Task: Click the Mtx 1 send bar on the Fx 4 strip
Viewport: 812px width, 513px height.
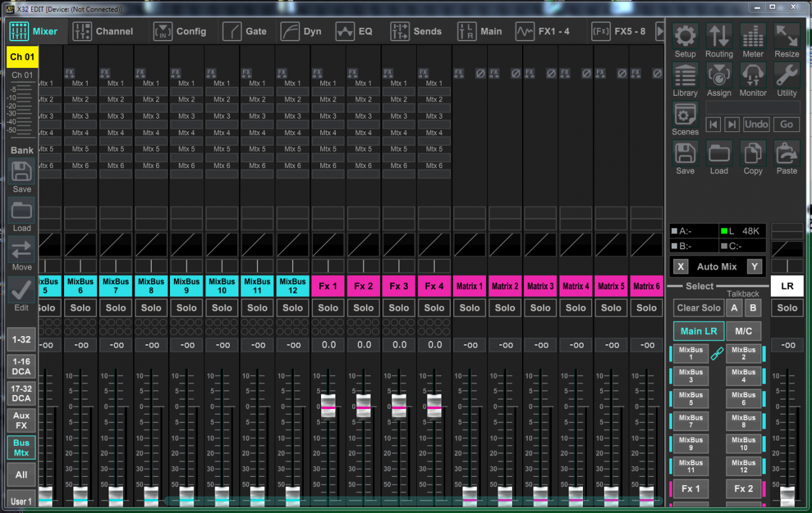Action: click(x=435, y=91)
